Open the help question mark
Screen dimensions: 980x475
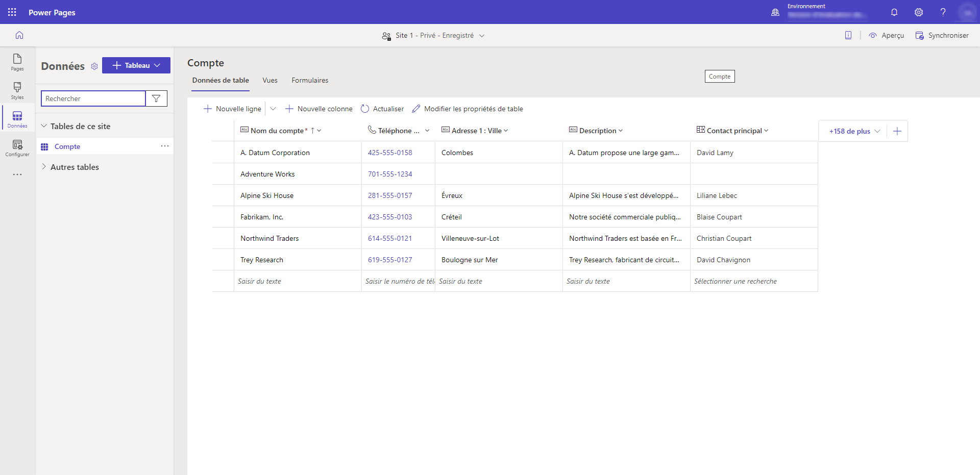(943, 12)
